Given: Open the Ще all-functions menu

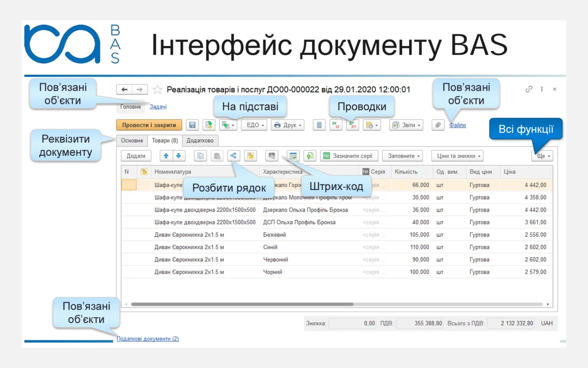Looking at the screenshot, I should click(542, 156).
